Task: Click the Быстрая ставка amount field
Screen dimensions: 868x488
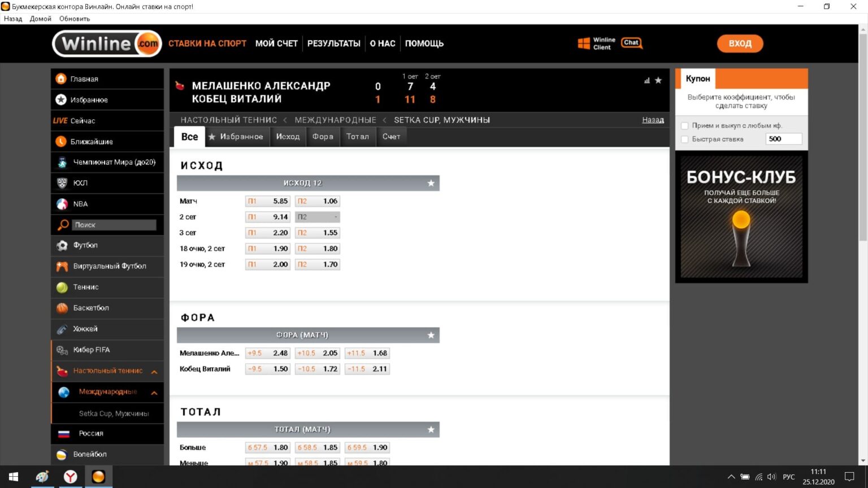Action: coord(784,139)
